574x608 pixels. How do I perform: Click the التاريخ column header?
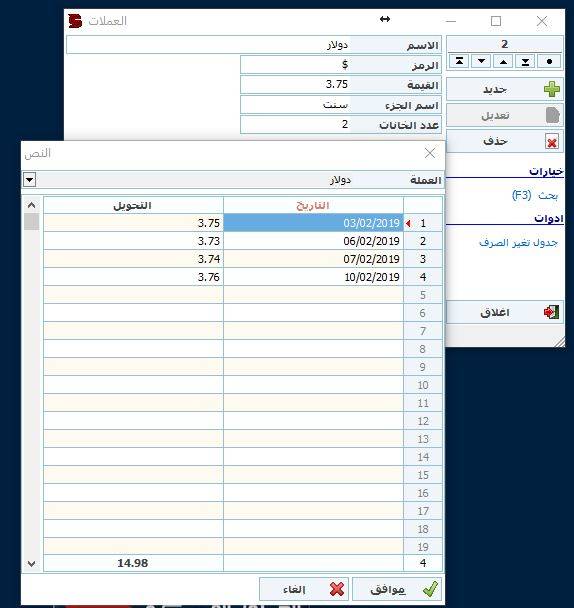[313, 205]
